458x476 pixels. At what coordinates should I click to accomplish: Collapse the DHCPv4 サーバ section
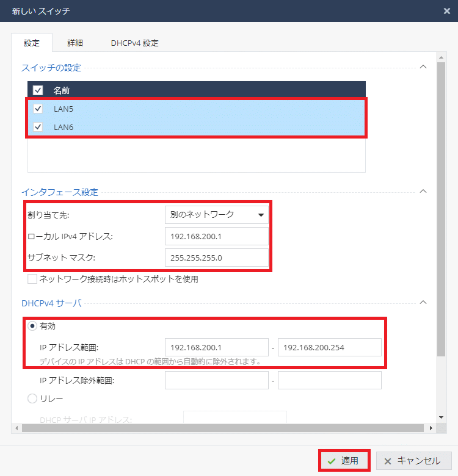coord(423,302)
